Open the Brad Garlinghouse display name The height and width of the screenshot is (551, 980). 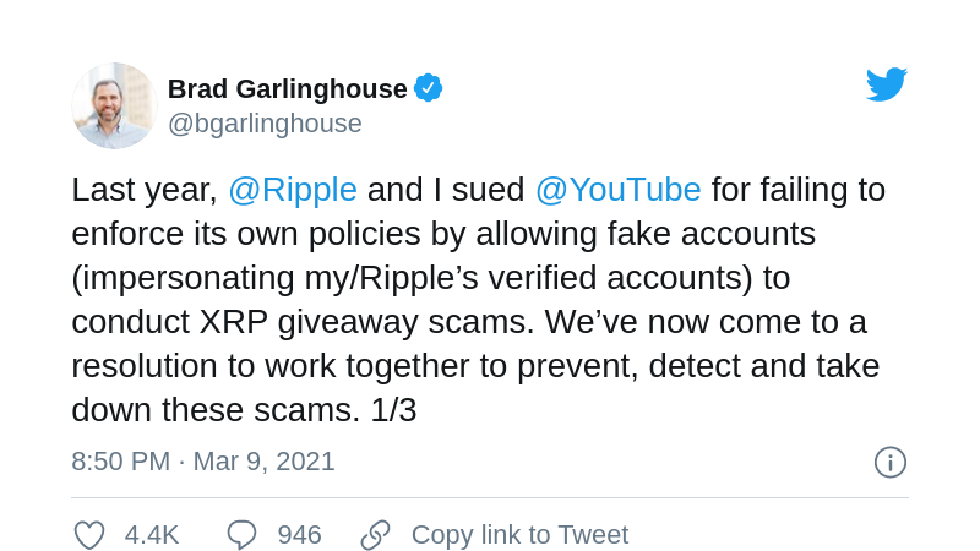tap(287, 89)
